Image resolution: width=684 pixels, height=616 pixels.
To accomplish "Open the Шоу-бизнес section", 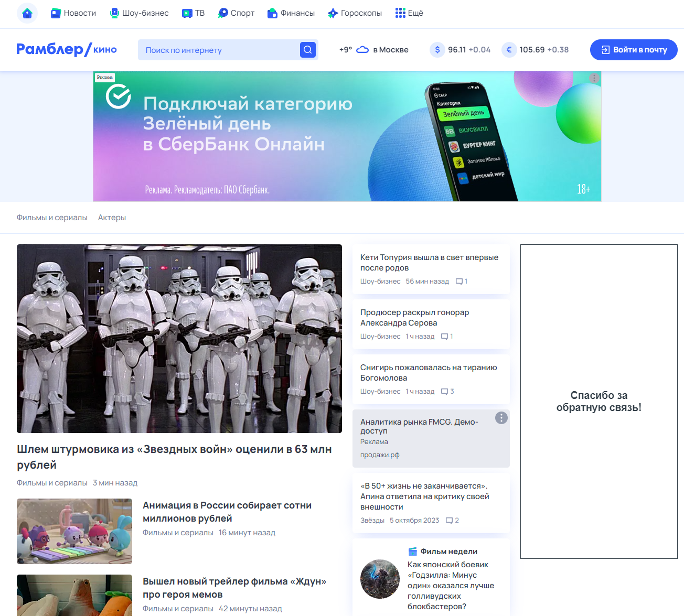I will [139, 13].
